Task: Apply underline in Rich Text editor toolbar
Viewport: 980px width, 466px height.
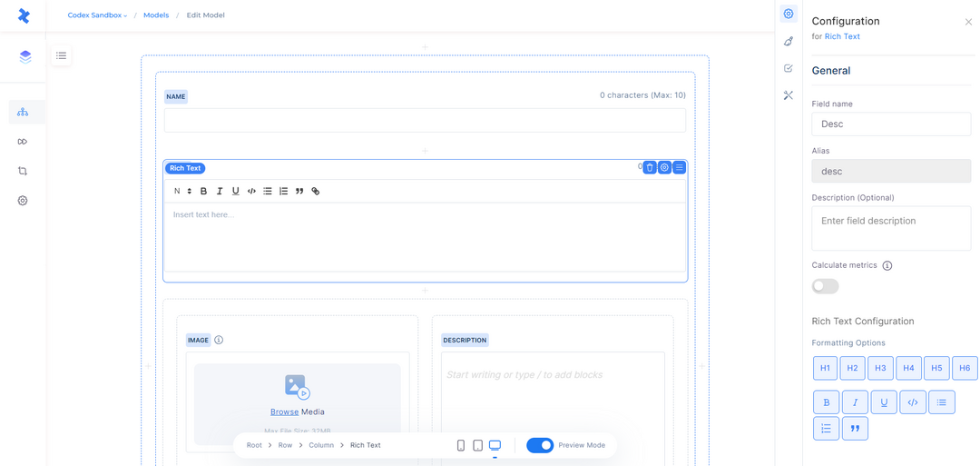Action: tap(236, 192)
